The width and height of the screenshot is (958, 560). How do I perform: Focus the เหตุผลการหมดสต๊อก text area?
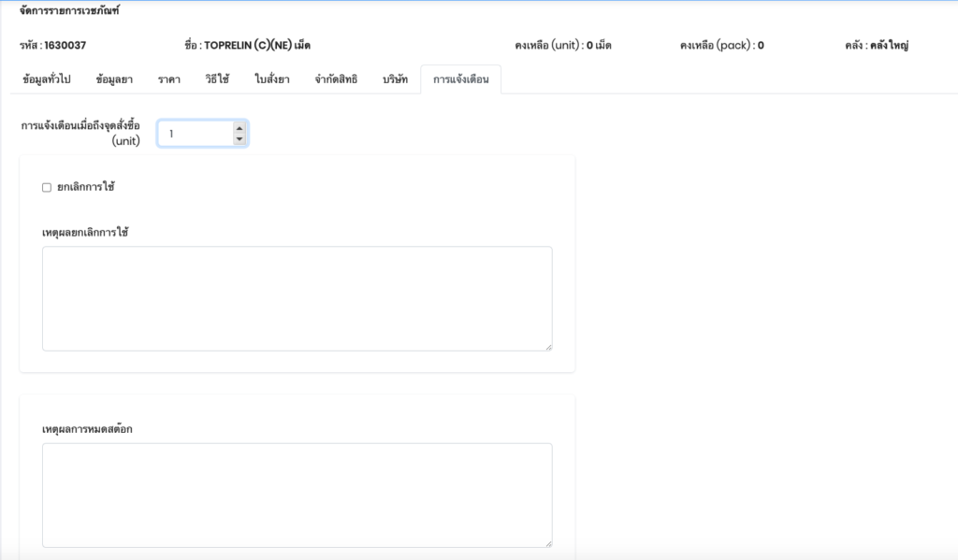pyautogui.click(x=297, y=495)
